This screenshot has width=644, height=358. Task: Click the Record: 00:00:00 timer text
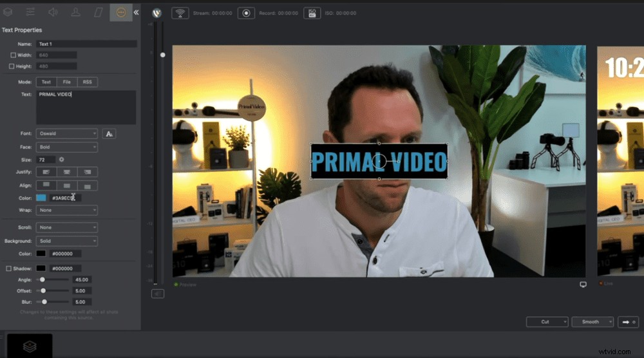point(278,13)
